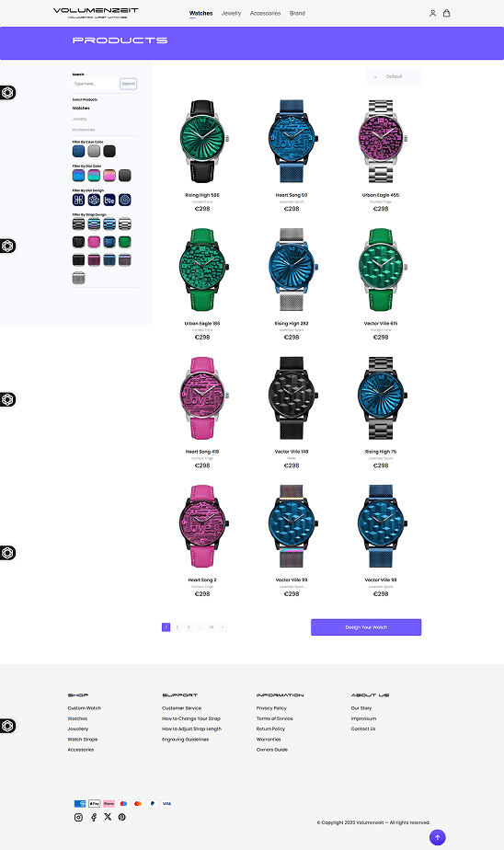The image size is (504, 850).
Task: Open the X (Twitter) social icon
Action: (x=108, y=817)
